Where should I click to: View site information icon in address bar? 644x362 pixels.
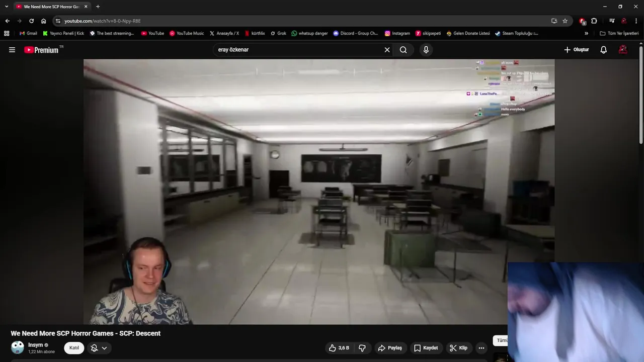[58, 21]
